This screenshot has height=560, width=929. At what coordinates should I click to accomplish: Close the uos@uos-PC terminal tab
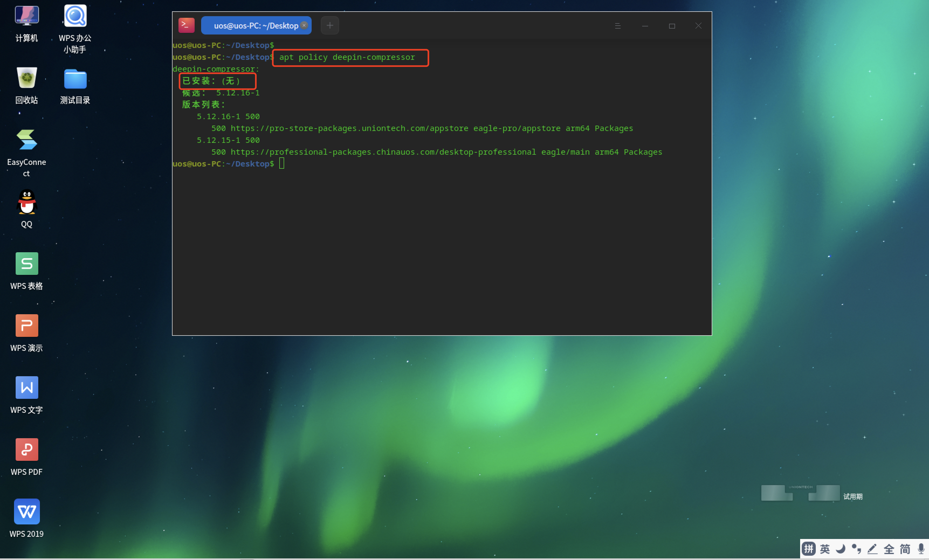304,25
